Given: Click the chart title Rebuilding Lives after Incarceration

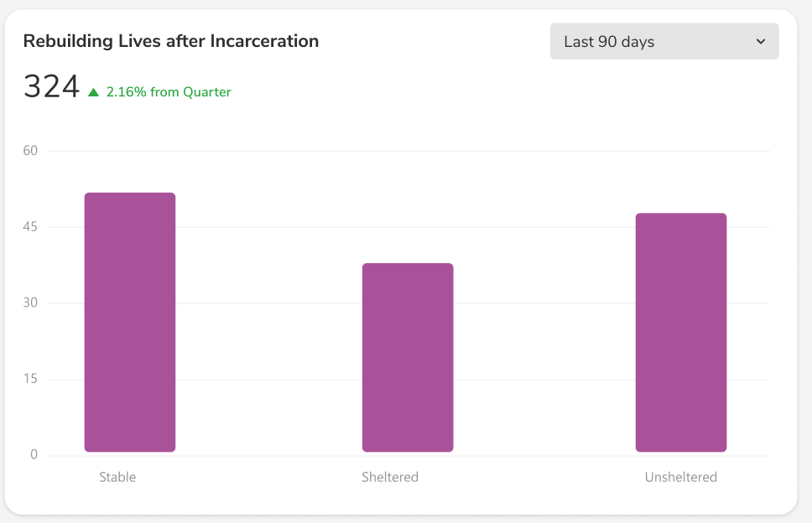Looking at the screenshot, I should tap(171, 40).
